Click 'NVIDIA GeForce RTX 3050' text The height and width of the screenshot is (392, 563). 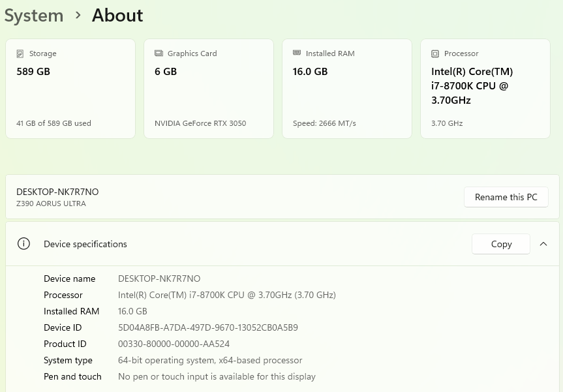(200, 123)
